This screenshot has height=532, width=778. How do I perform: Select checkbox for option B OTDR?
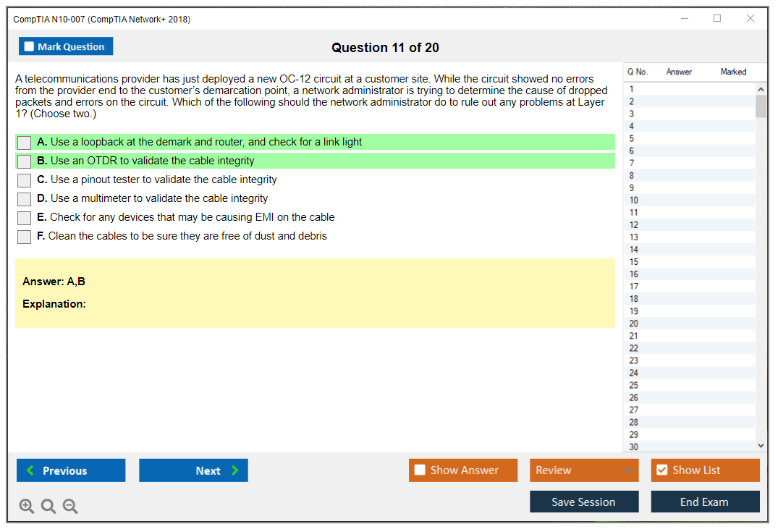(x=25, y=161)
